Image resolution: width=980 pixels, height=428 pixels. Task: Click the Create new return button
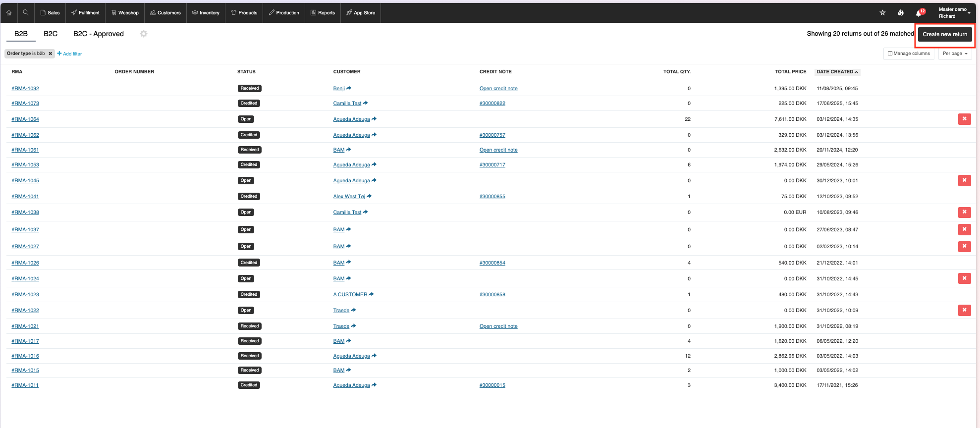pyautogui.click(x=944, y=34)
